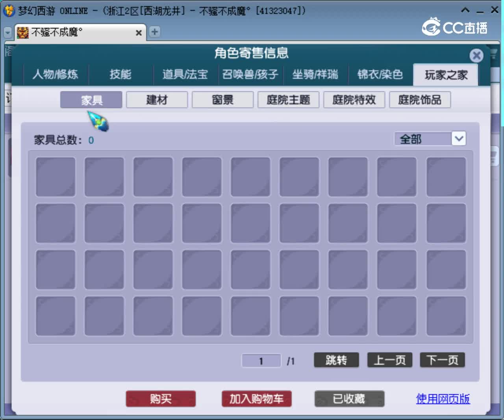Collapse window with the up-caret button
The width and height of the screenshot is (504, 420).
(x=465, y=10)
